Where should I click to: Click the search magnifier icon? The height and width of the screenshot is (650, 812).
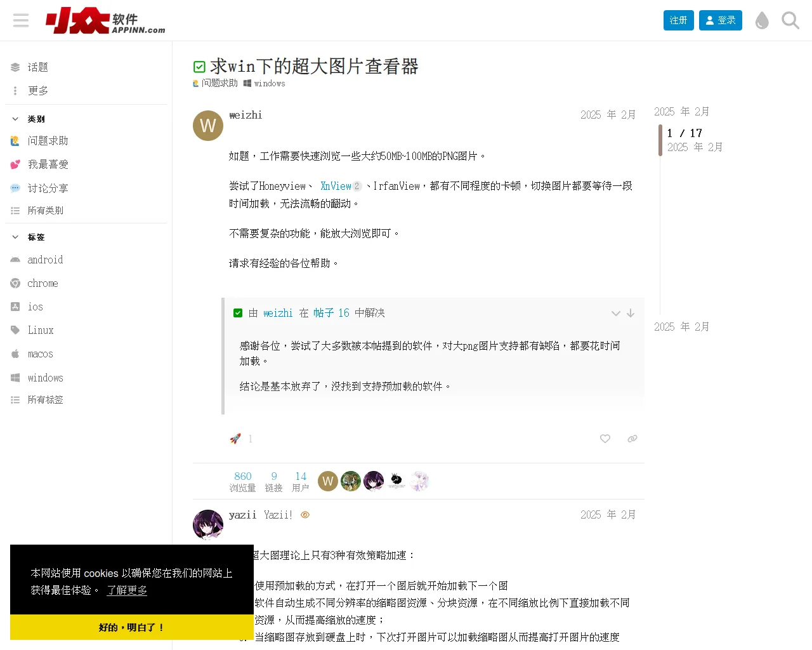(790, 20)
